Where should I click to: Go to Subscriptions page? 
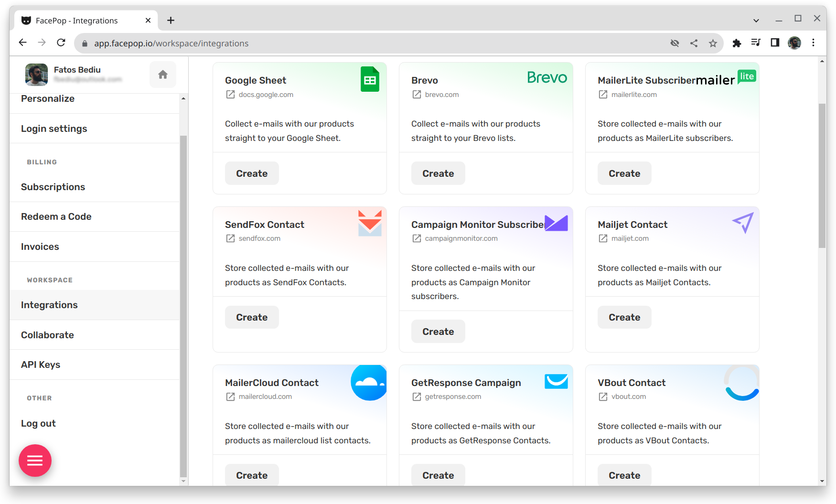[95, 187]
